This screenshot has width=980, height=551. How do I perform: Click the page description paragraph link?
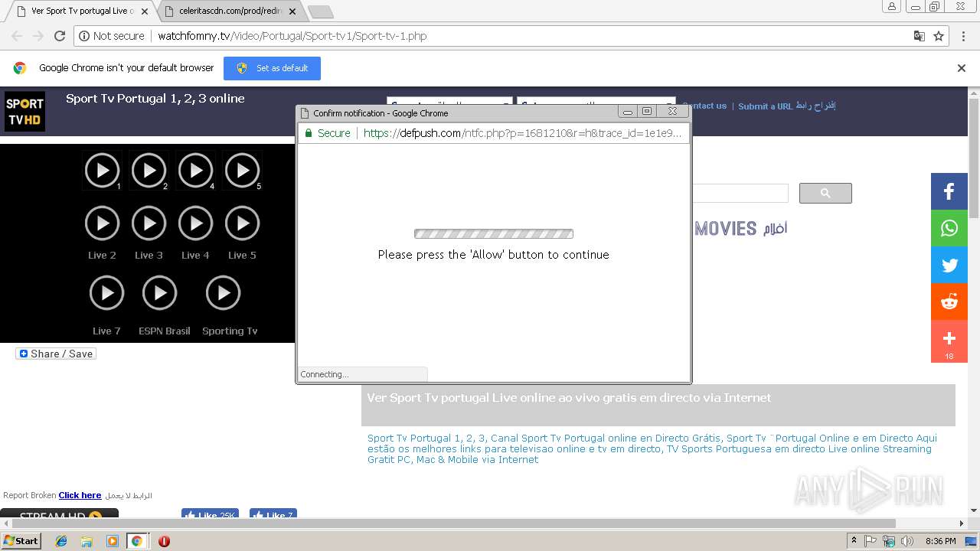click(x=652, y=448)
